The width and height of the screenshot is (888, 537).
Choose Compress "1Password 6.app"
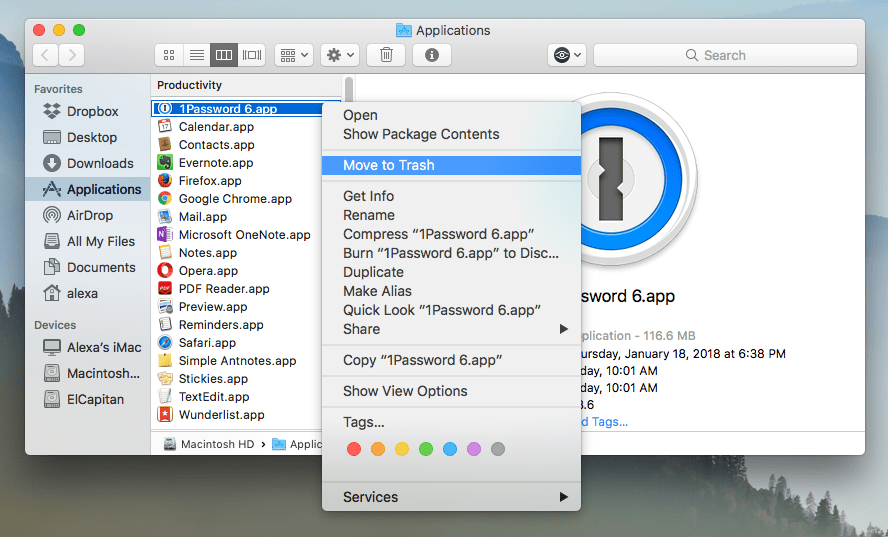(x=451, y=234)
